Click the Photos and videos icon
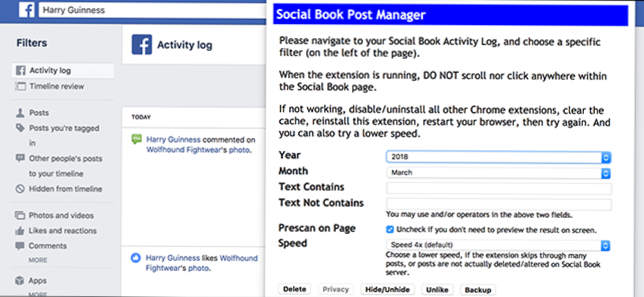The height and width of the screenshot is (297, 644). (20, 215)
